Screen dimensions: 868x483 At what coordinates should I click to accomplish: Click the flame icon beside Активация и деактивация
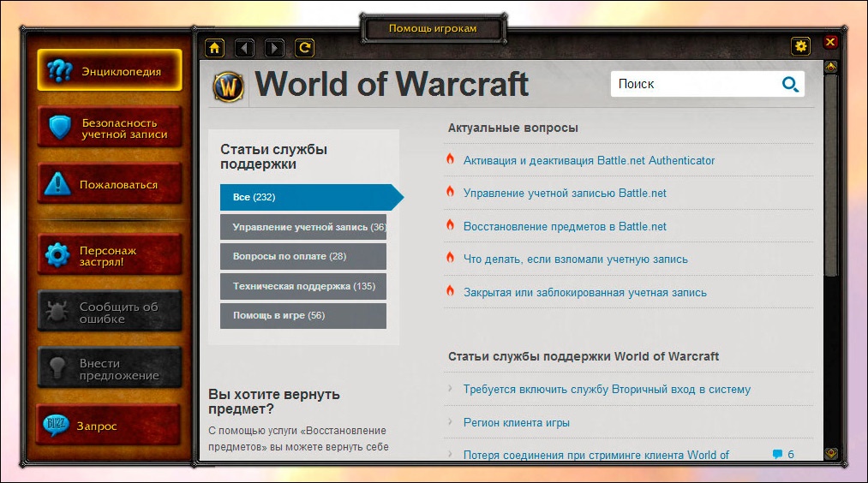pyautogui.click(x=450, y=158)
